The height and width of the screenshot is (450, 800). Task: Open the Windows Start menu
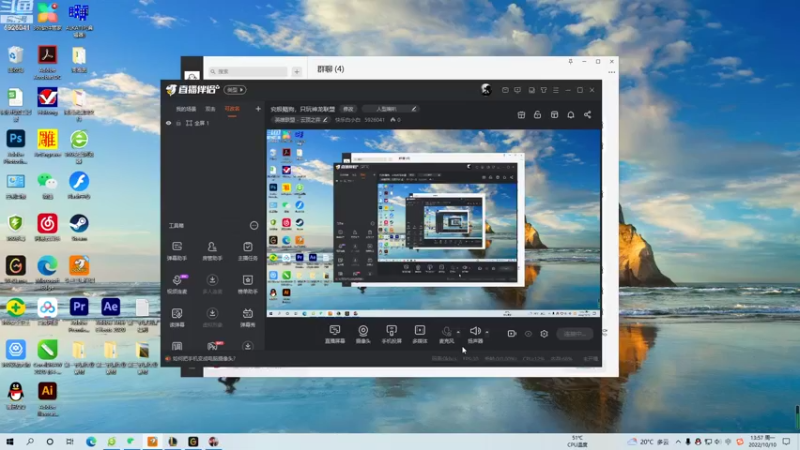10,442
